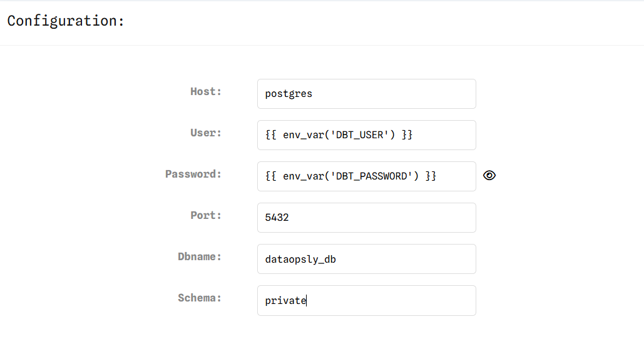Activate the Schema input field
Viewport: 644px width, 344px height.
(366, 300)
